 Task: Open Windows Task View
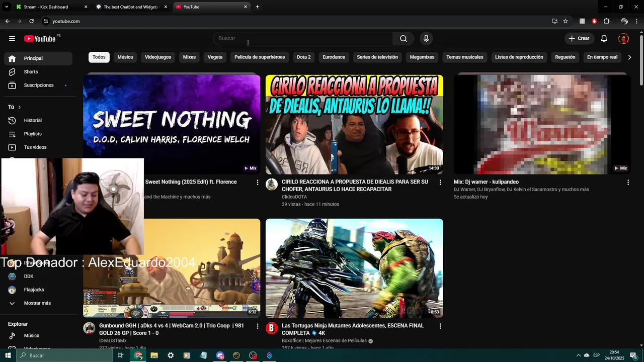[121, 355]
